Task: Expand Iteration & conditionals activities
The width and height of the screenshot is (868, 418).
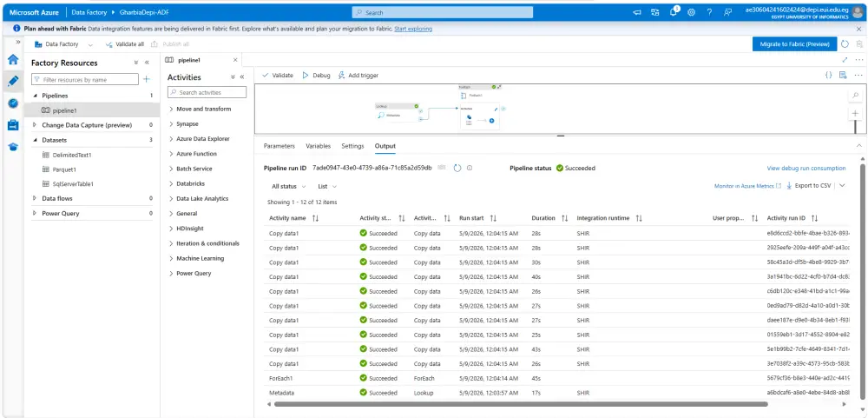Action: [x=204, y=242]
